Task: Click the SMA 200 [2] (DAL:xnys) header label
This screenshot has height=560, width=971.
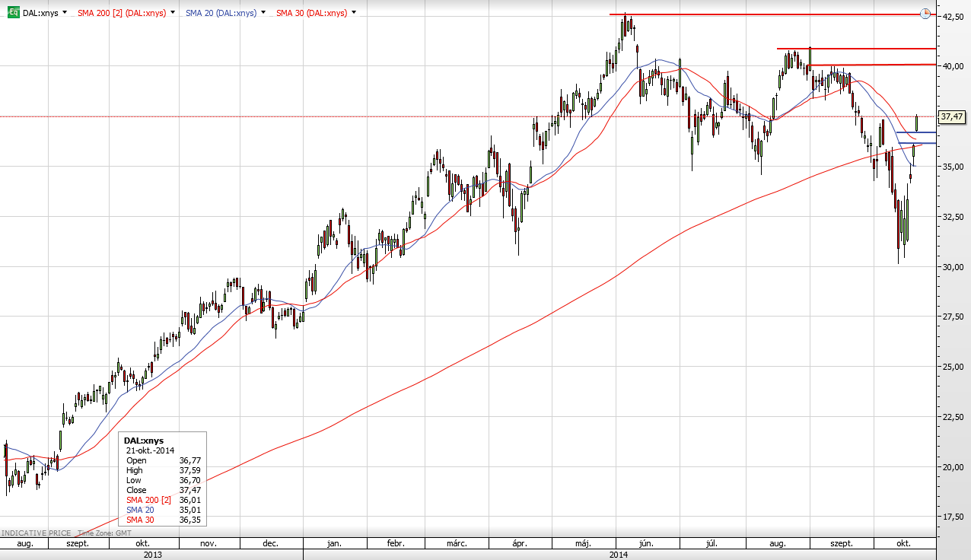Action: click(x=123, y=13)
